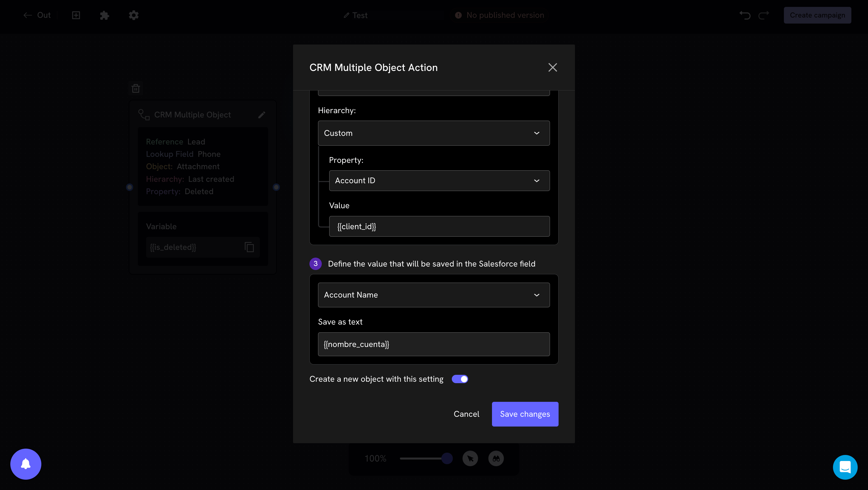Edit CRM Multiple Object node pencil

pos(261,115)
